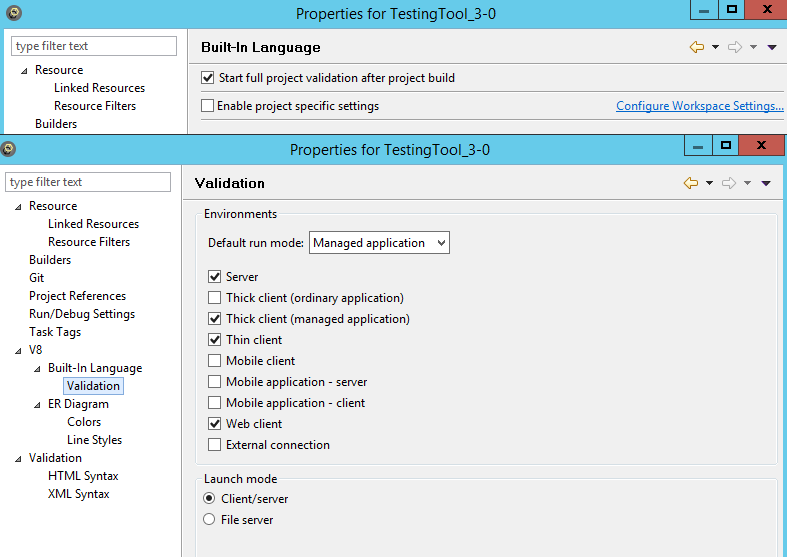The width and height of the screenshot is (787, 557).
Task: Select Builders in Built-In Language window
Action: pyautogui.click(x=56, y=124)
